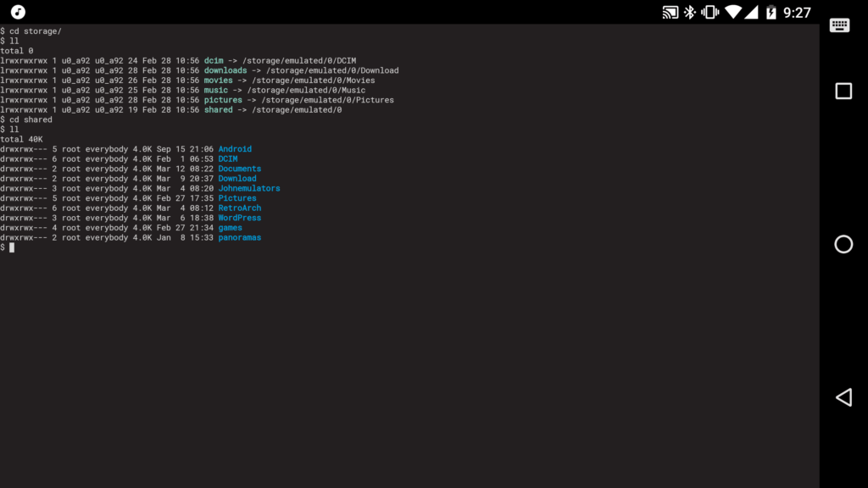Click the RetroArch directory name
The image size is (868, 488).
pyautogui.click(x=240, y=208)
